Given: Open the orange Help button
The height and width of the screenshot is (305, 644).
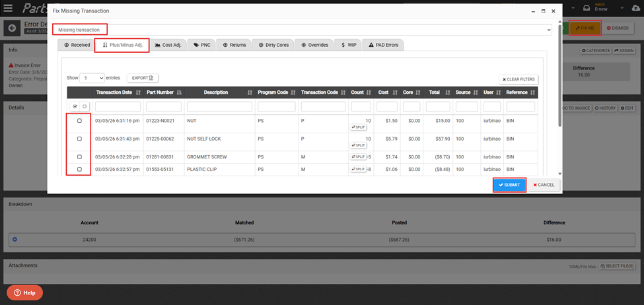Looking at the screenshot, I should tap(24, 292).
